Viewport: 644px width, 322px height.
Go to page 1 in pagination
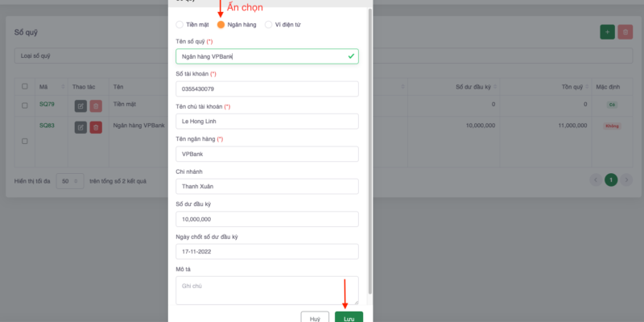[x=611, y=180]
